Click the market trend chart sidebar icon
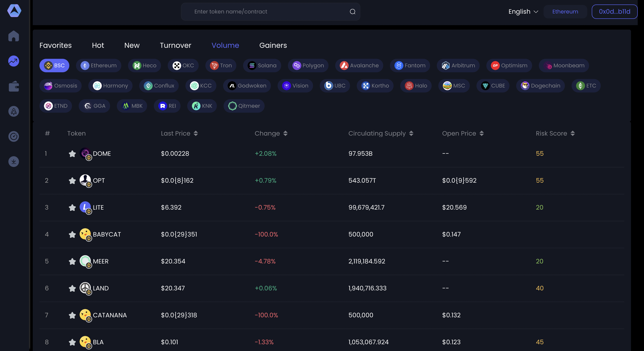Viewport: 644px width, 351px height. (x=14, y=61)
